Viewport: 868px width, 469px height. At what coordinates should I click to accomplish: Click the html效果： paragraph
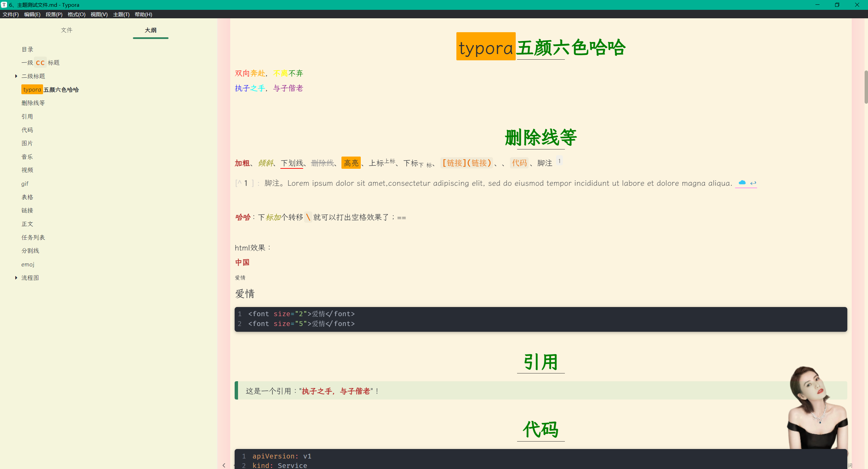[x=253, y=248]
